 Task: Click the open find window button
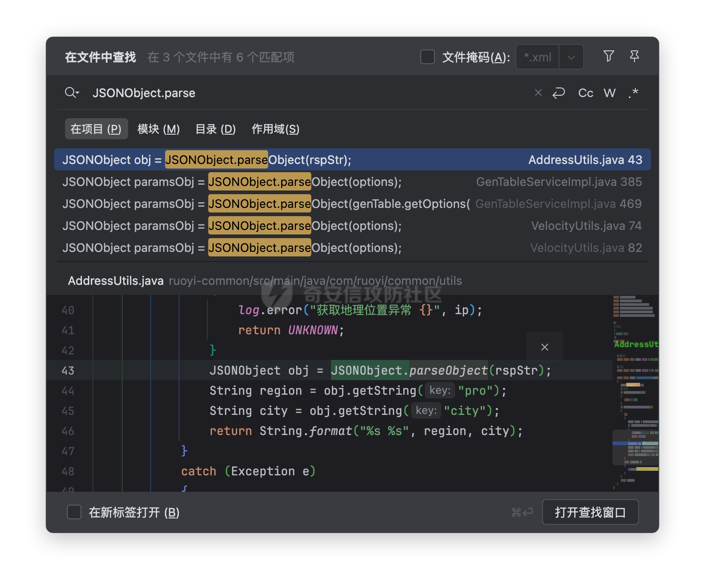[590, 512]
